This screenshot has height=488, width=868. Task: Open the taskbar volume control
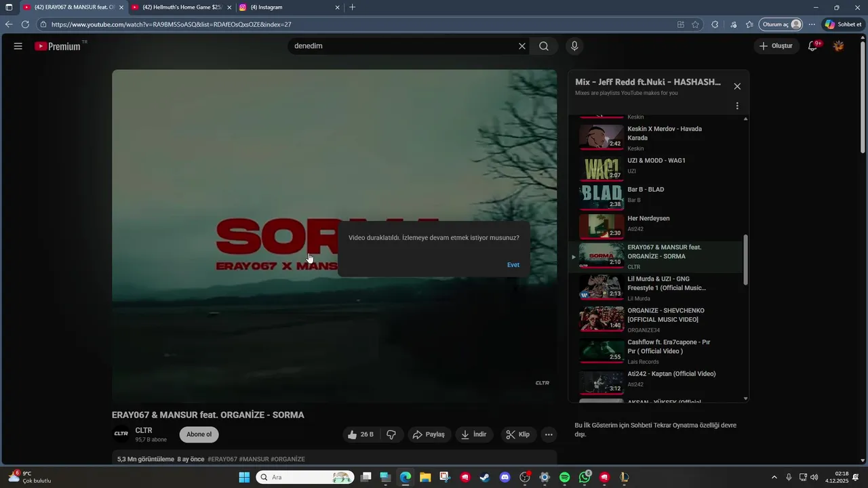tap(814, 477)
